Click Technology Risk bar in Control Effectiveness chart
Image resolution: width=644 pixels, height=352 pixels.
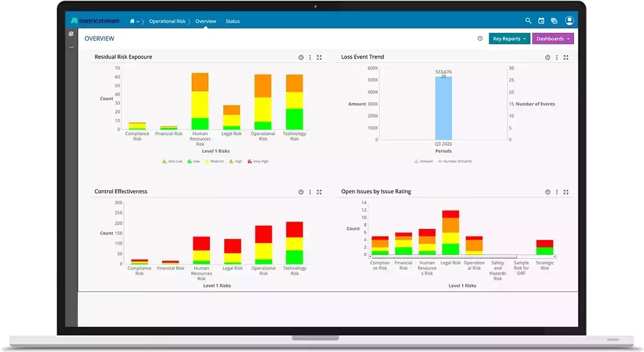click(x=295, y=243)
